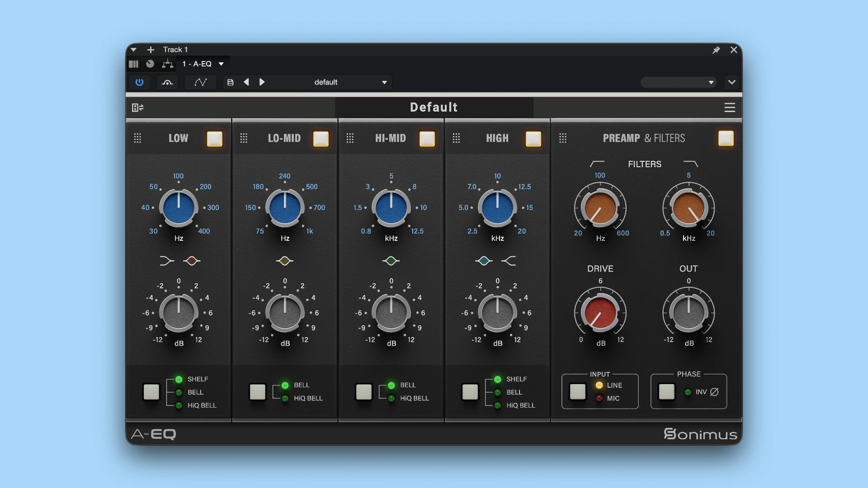The width and height of the screenshot is (868, 488).
Task: Select the HIGH band blue bell curve icon
Action: click(x=484, y=261)
